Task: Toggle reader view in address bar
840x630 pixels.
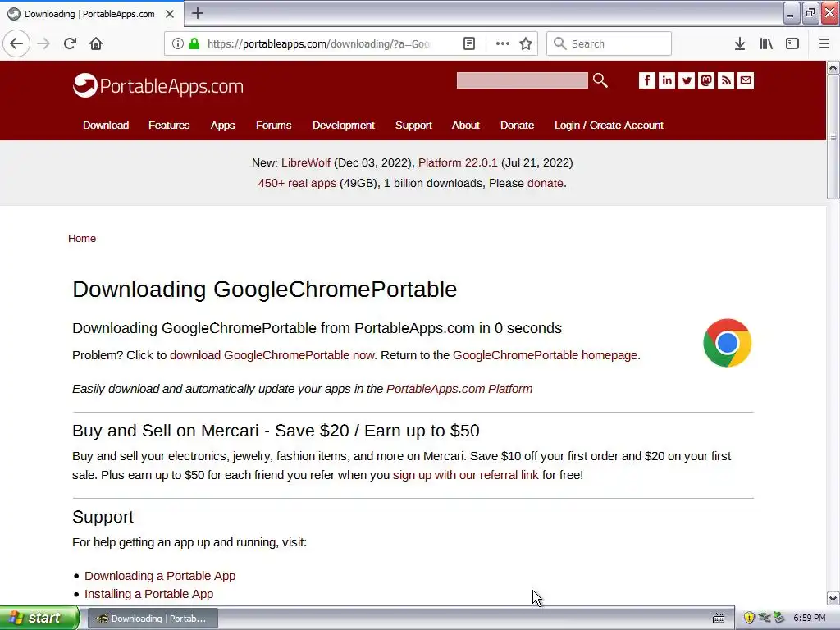Action: click(x=468, y=43)
